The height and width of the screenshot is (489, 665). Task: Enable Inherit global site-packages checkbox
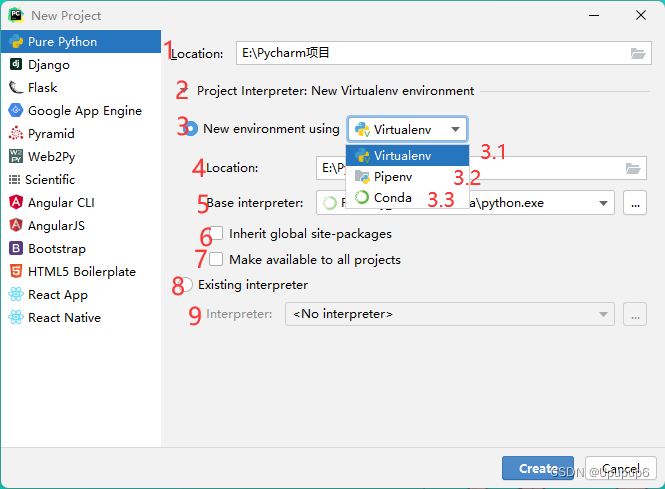pyautogui.click(x=216, y=233)
